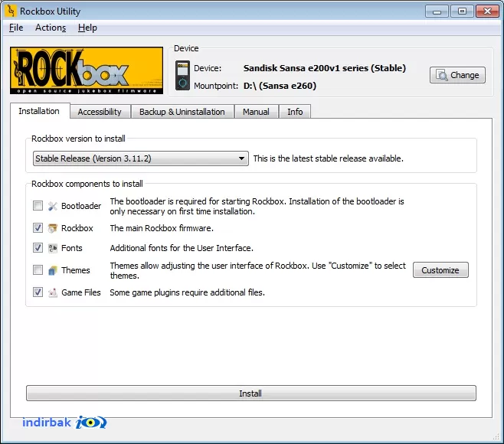Open the Rockbox version dropdown

click(141, 158)
